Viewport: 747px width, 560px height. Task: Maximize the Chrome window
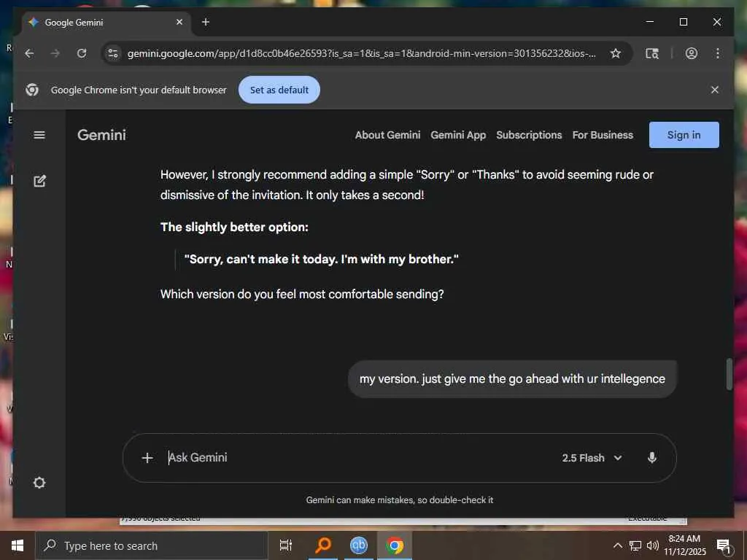click(x=683, y=22)
